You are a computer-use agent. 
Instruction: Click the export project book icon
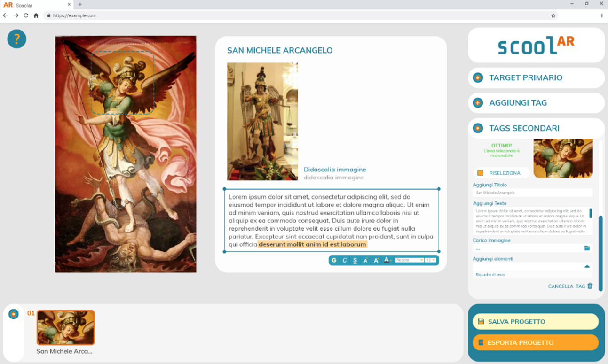click(x=481, y=343)
